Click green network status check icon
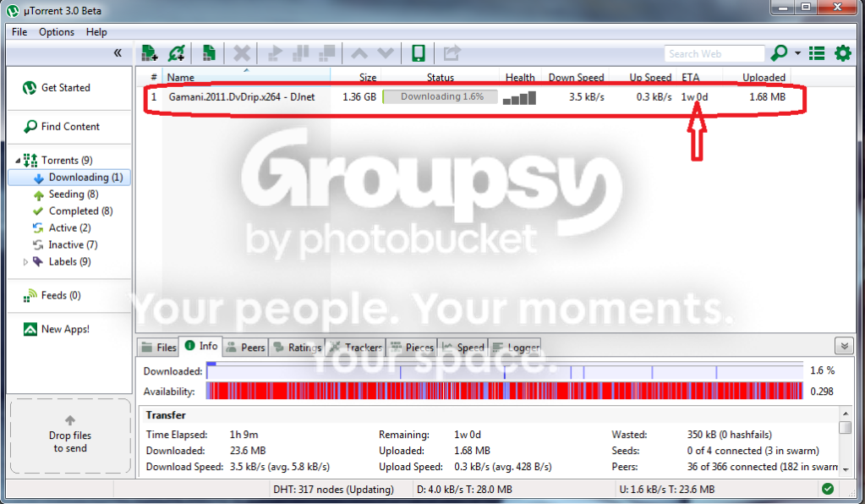The height and width of the screenshot is (504, 865). coord(828,489)
